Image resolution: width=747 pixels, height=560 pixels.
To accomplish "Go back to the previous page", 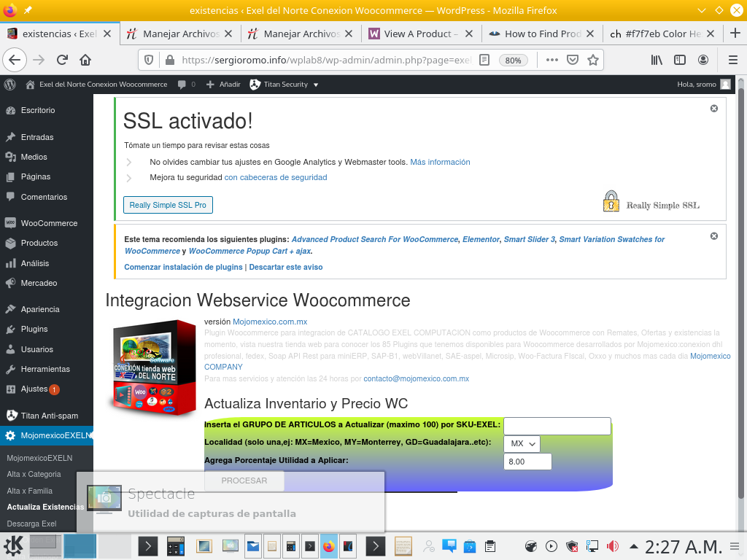I will pyautogui.click(x=15, y=60).
